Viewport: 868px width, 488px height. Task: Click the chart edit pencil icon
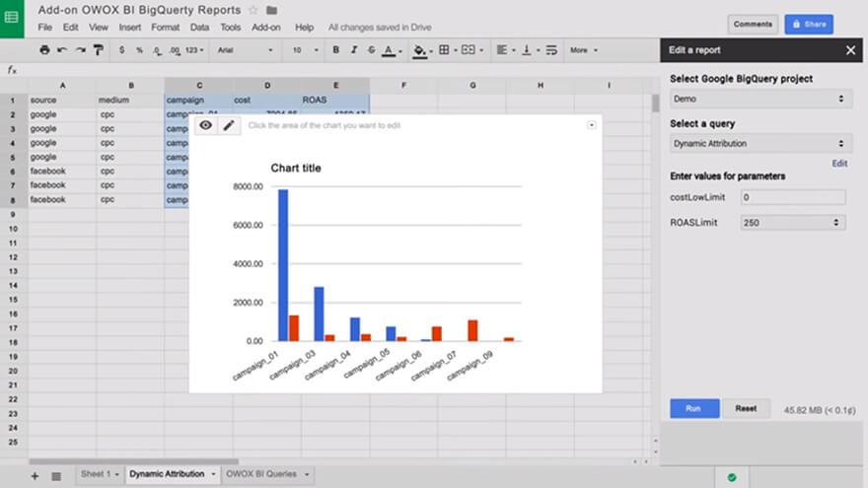(x=228, y=125)
